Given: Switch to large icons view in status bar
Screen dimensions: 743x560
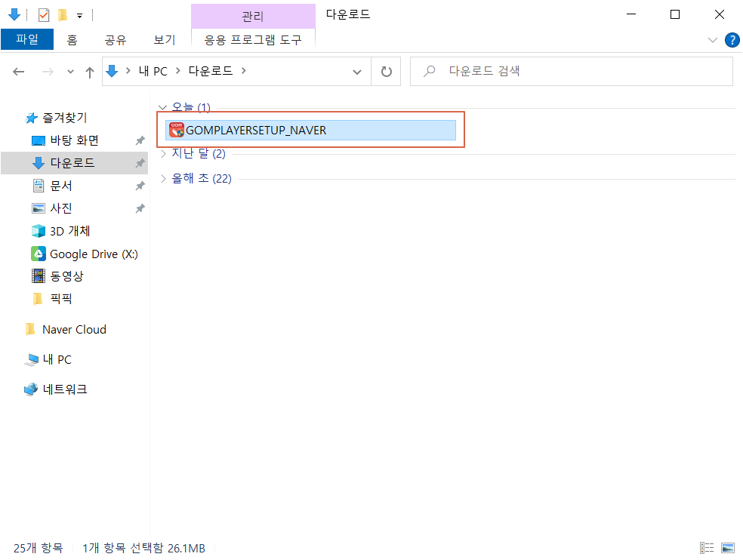Looking at the screenshot, I should pos(727,548).
